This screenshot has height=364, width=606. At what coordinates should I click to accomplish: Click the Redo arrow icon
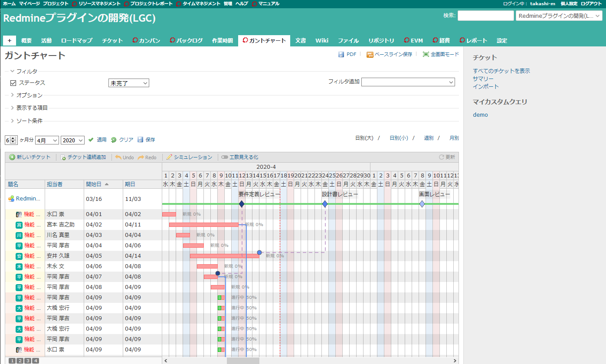pyautogui.click(x=141, y=157)
